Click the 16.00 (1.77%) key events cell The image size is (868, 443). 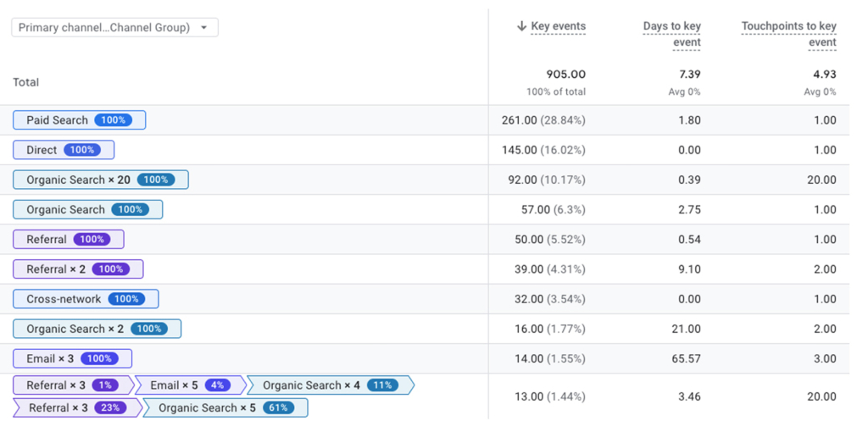pyautogui.click(x=550, y=329)
